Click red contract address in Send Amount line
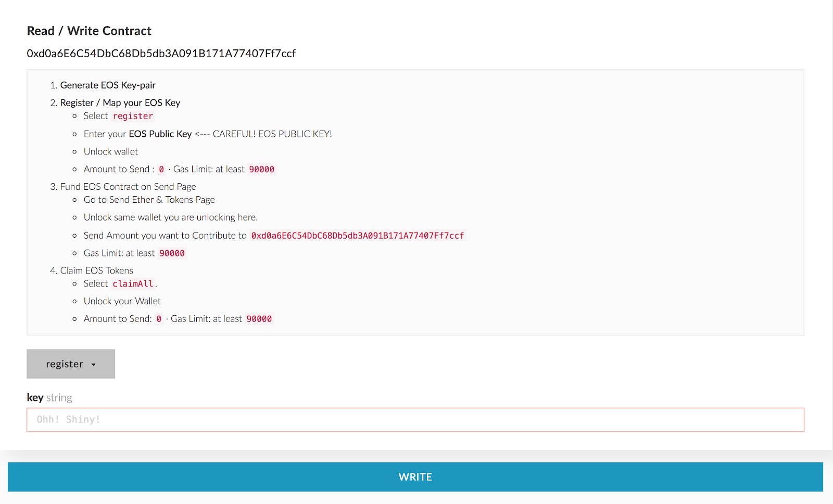 point(358,236)
